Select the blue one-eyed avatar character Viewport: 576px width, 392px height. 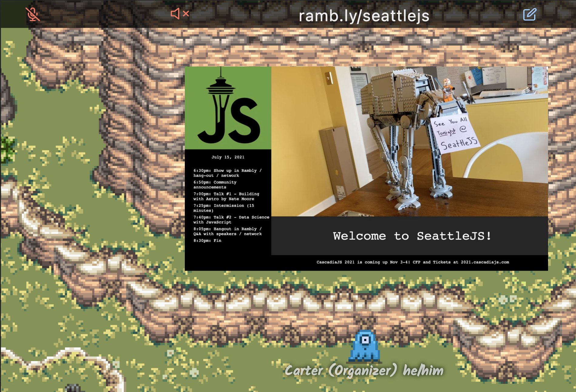(365, 346)
